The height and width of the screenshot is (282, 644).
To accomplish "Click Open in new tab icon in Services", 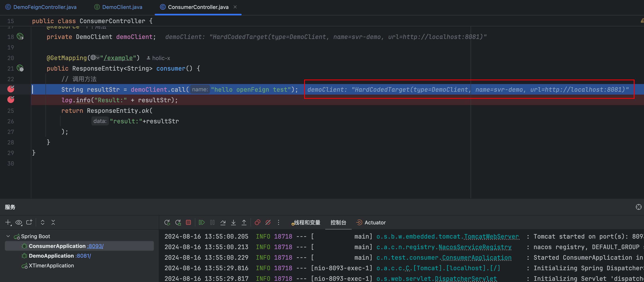I will tap(29, 222).
